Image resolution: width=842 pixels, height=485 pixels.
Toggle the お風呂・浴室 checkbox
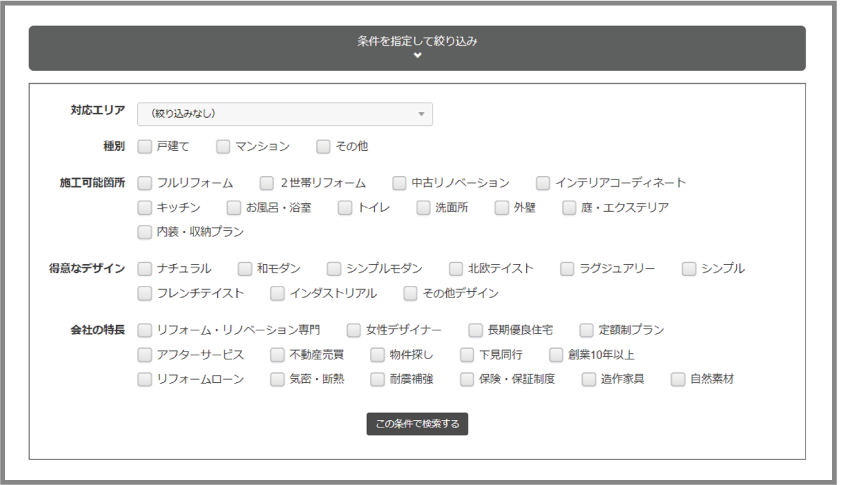click(x=234, y=208)
